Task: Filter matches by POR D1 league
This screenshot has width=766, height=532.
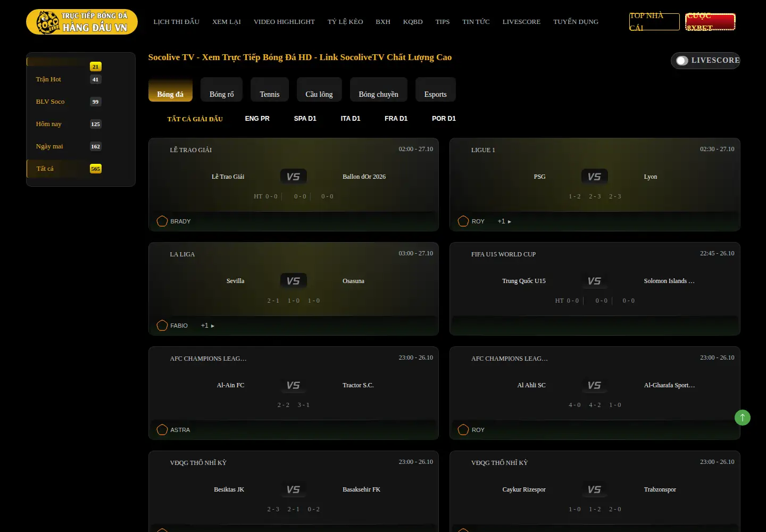Action: coord(444,119)
